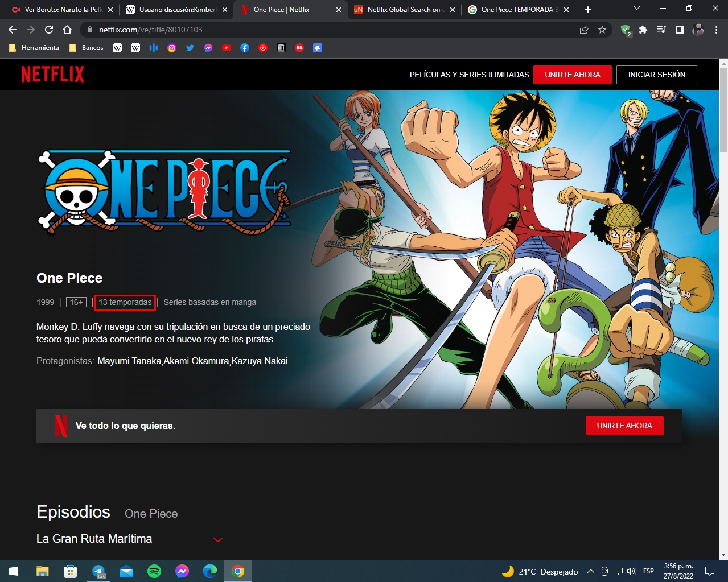
Task: Open the browser home page
Action: (67, 30)
